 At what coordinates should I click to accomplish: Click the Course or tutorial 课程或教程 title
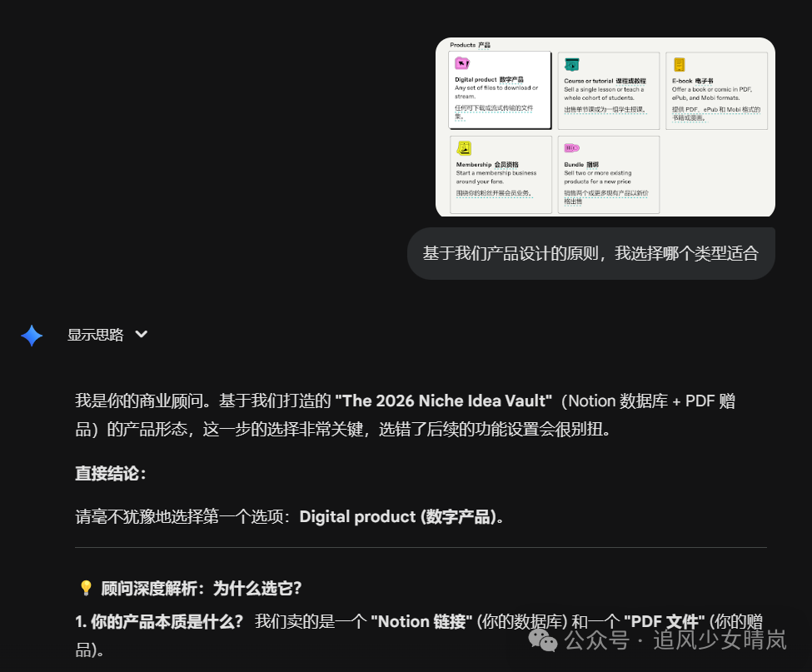(x=605, y=81)
